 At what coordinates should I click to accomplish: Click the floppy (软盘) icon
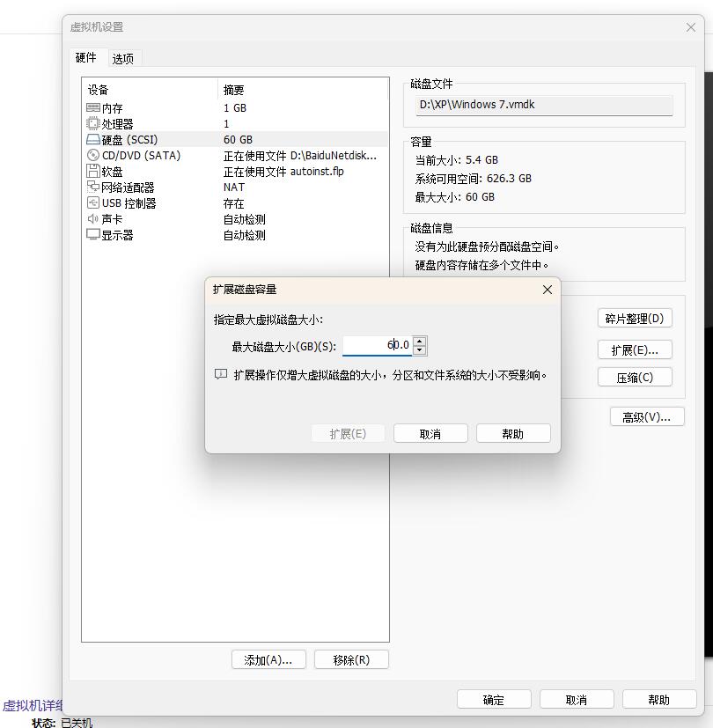pos(92,171)
